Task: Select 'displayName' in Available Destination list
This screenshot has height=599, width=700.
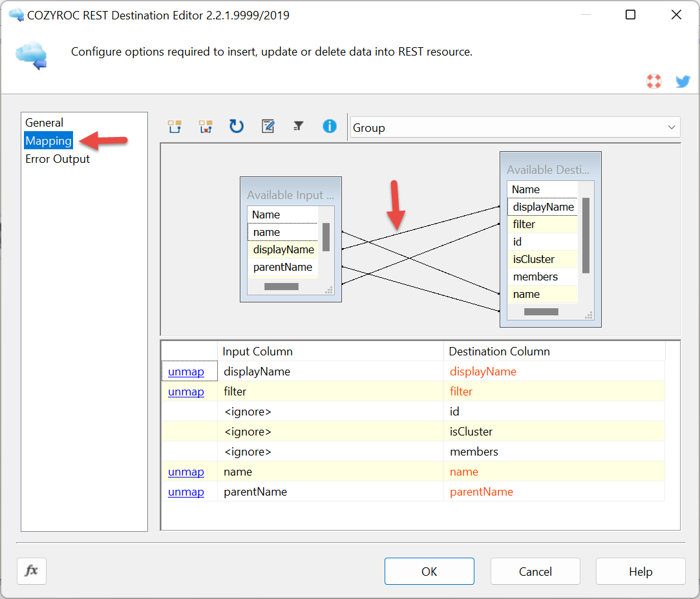Action: (x=542, y=207)
